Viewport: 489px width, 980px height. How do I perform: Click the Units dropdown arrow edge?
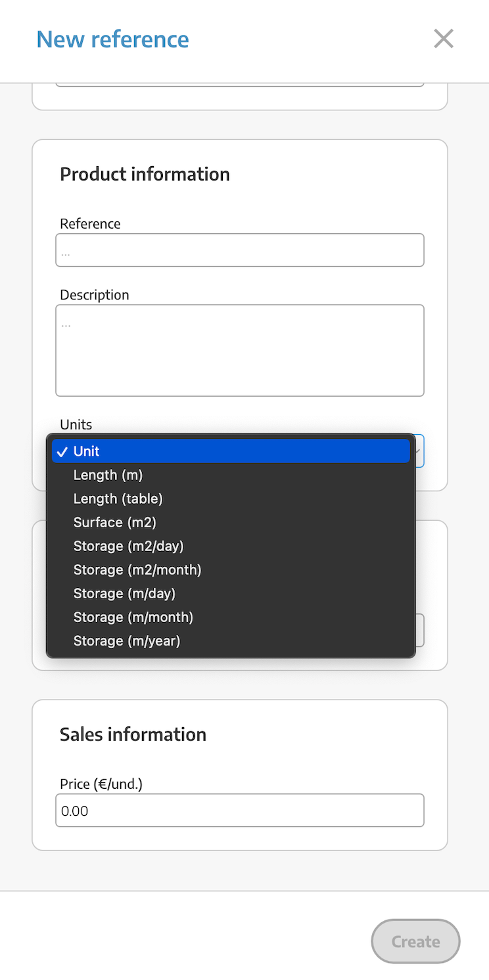pos(420,451)
